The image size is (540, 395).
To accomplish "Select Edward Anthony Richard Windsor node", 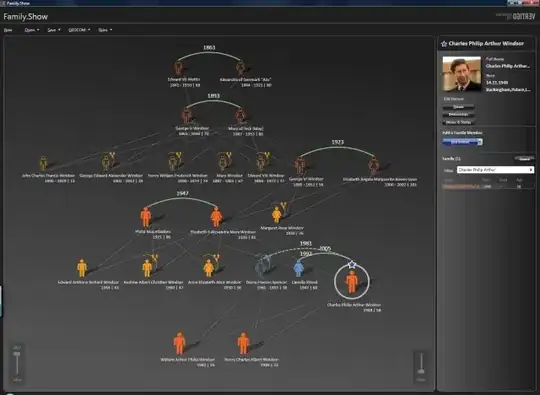I will point(82,268).
